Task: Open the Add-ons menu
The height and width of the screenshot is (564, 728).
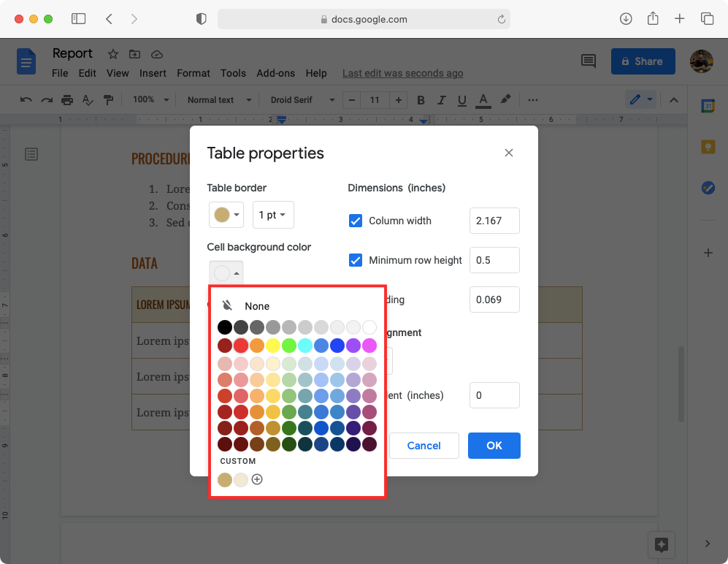Action: tap(275, 73)
